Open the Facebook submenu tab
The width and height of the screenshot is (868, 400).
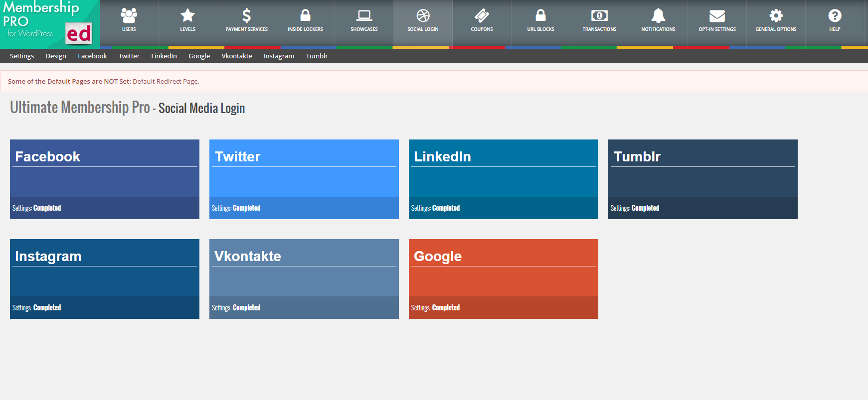[x=92, y=56]
